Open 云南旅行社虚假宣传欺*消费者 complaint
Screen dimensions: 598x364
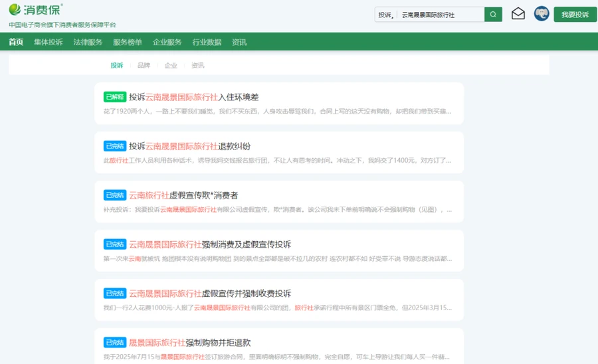pyautogui.click(x=183, y=195)
